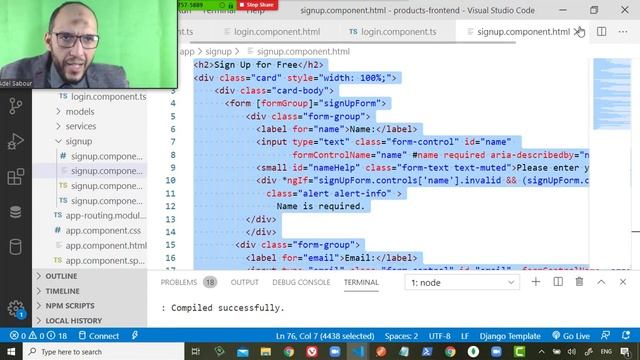Click the code minimap overview
Viewport: 640px width, 360px height.
pyautogui.click(x=611, y=94)
